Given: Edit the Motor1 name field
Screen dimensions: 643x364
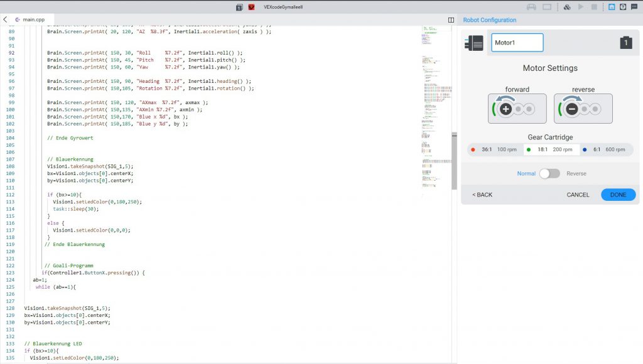Looking at the screenshot, I should pos(517,43).
